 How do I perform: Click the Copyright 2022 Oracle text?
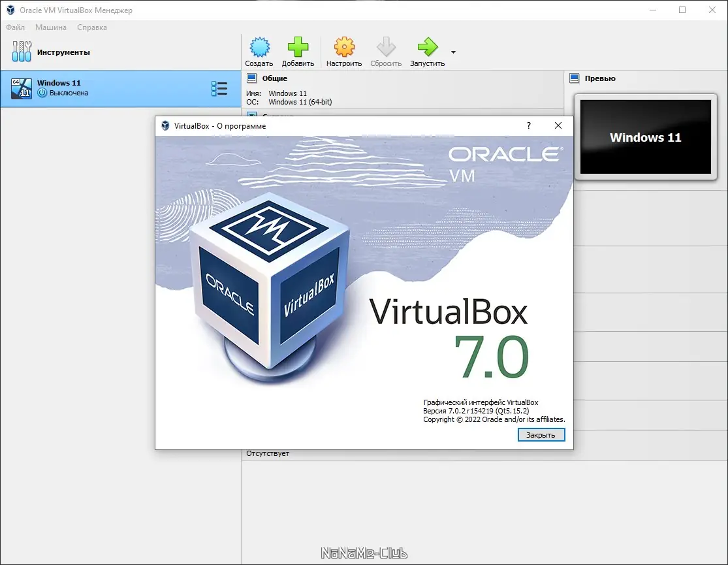click(x=494, y=419)
